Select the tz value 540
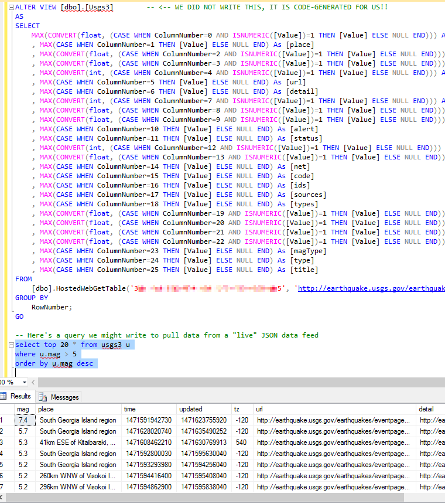The height and width of the screenshot is (504, 445). click(x=241, y=442)
